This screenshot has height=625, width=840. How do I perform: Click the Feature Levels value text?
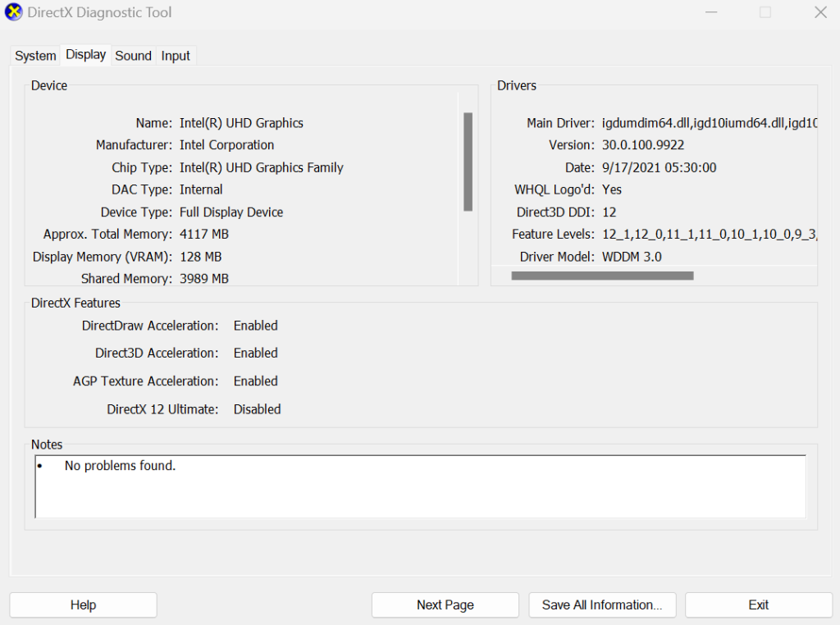[709, 235]
